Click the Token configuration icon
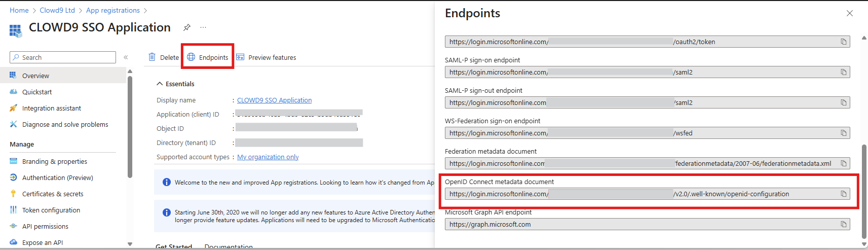This screenshot has width=868, height=250. (x=13, y=210)
